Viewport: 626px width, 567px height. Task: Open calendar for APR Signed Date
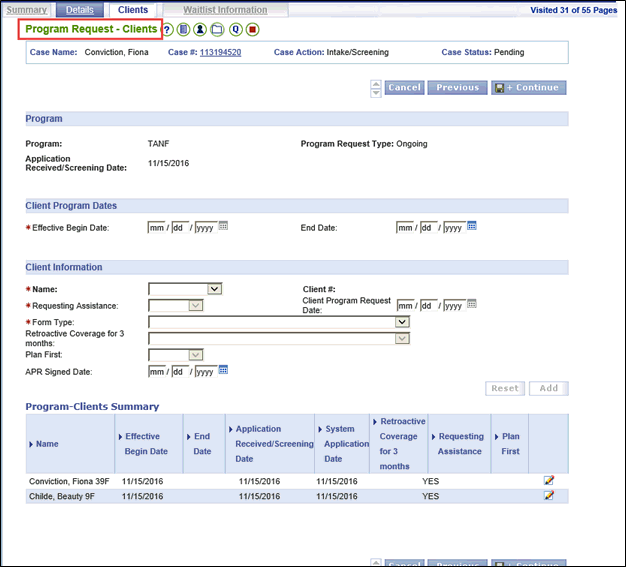(x=223, y=370)
